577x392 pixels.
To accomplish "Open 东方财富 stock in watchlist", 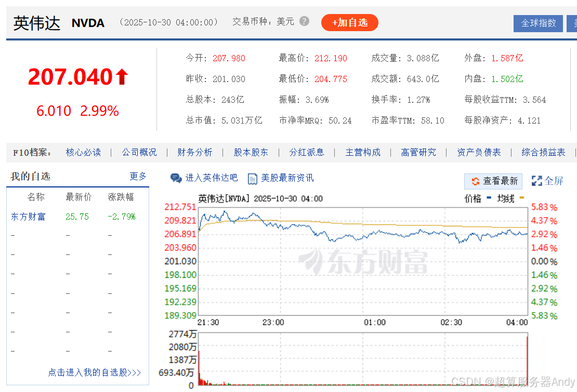I will point(28,217).
